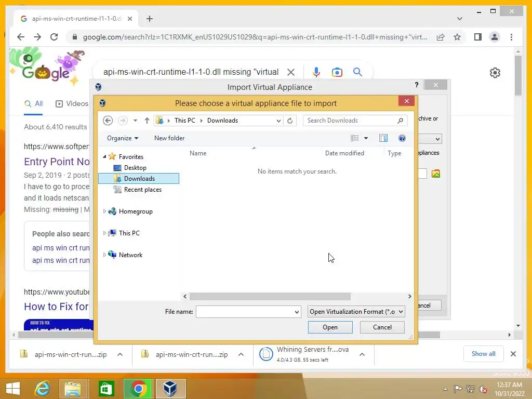
Task: Open Internet Explorer from the taskbar
Action: (x=43, y=389)
